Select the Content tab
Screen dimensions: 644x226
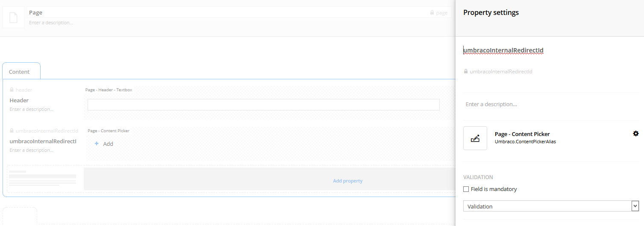[20, 72]
